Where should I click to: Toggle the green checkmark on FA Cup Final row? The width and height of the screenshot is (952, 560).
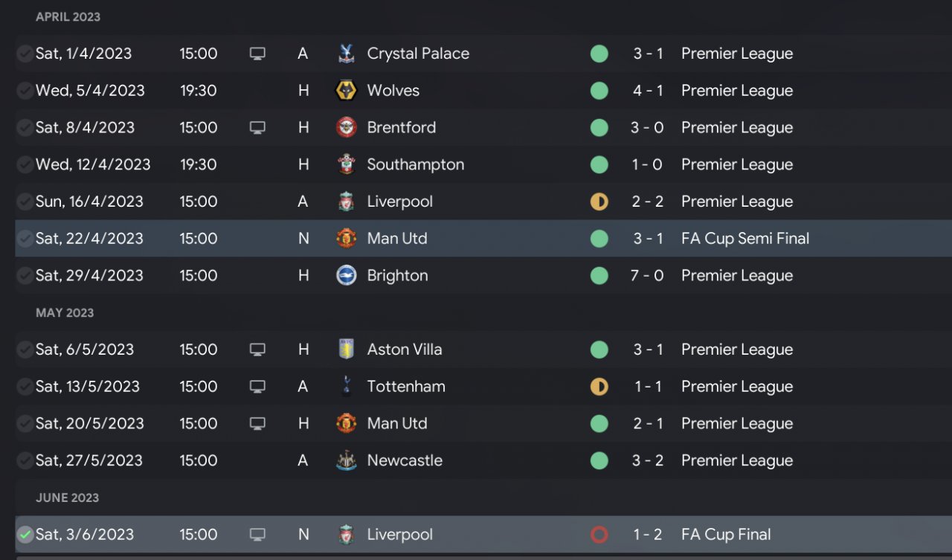pyautogui.click(x=25, y=535)
